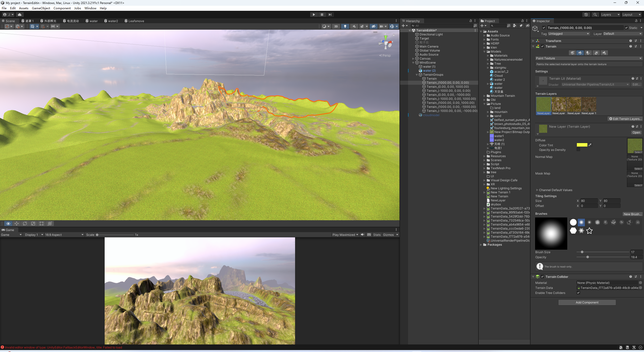Select the Paint Trees terrain tool
The height and width of the screenshot is (352, 644).
[588, 53]
